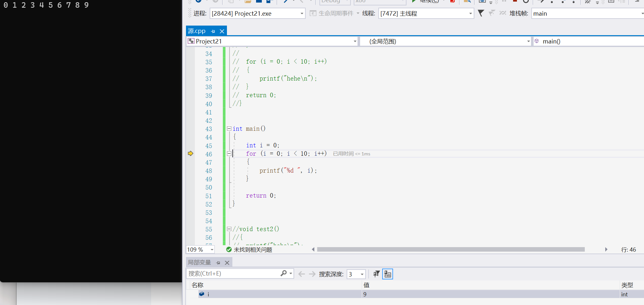Click the thread filter funnel icon

click(x=481, y=13)
